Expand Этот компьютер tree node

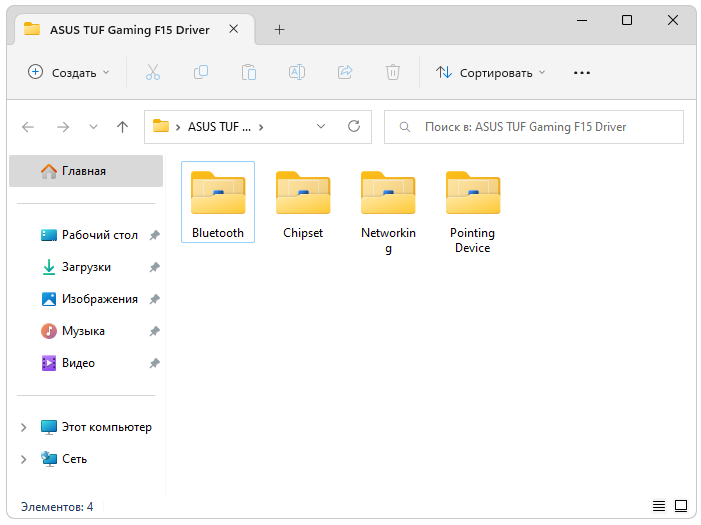coord(24,428)
